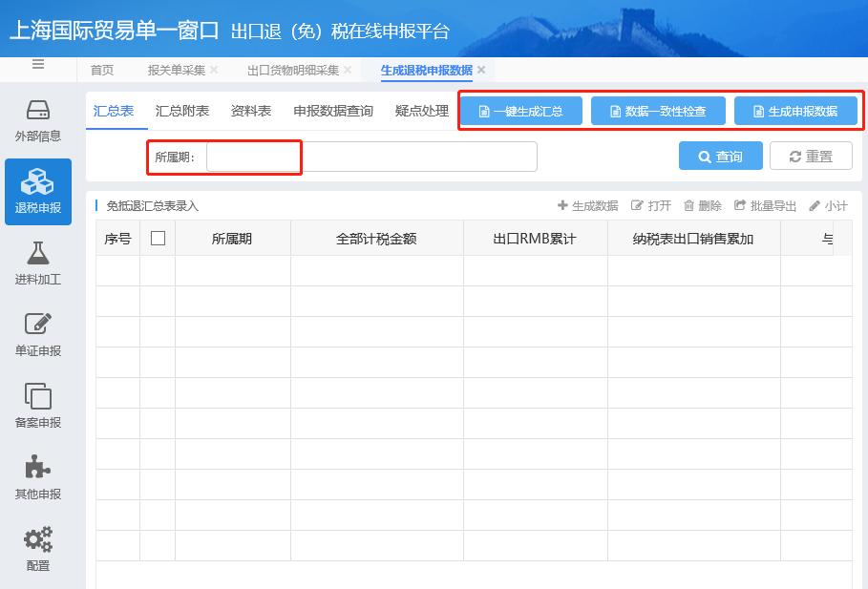The height and width of the screenshot is (589, 868).
Task: Open the 配置 settings module
Action: (37, 546)
